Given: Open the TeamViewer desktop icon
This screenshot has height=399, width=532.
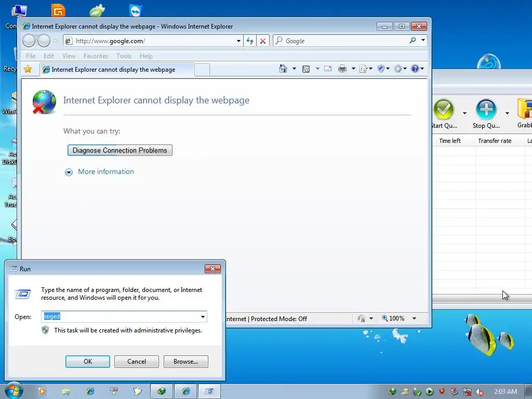Looking at the screenshot, I should (x=136, y=10).
